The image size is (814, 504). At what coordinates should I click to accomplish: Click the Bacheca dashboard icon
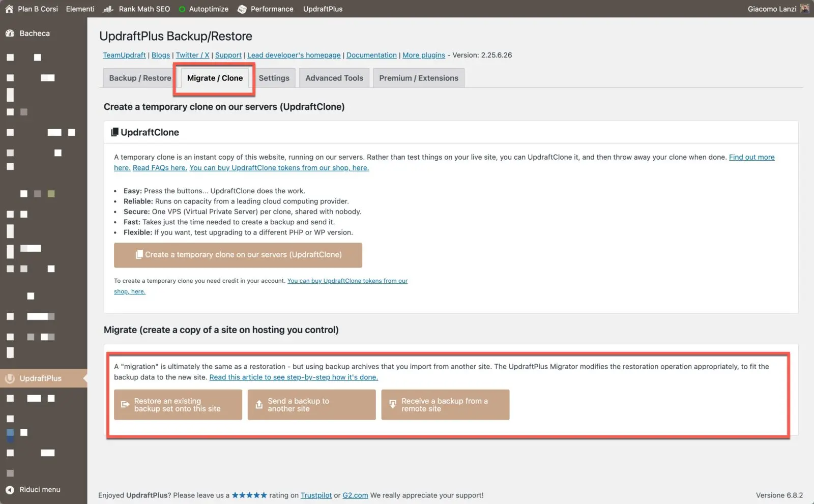point(10,33)
